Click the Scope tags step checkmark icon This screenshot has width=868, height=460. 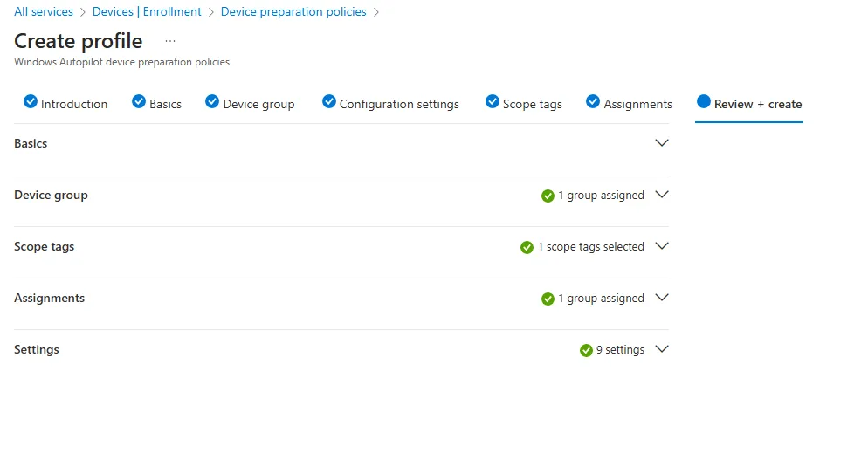coord(493,102)
